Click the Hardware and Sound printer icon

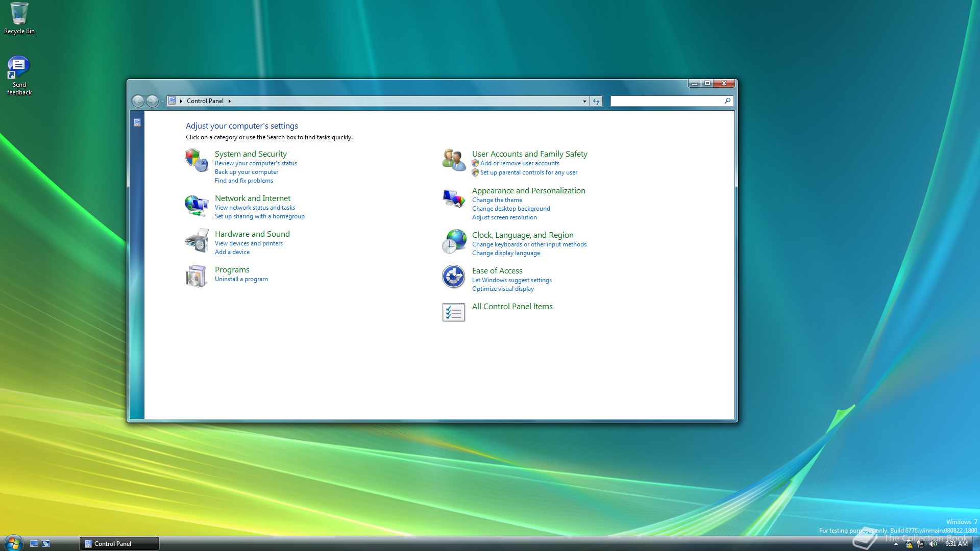coord(197,241)
